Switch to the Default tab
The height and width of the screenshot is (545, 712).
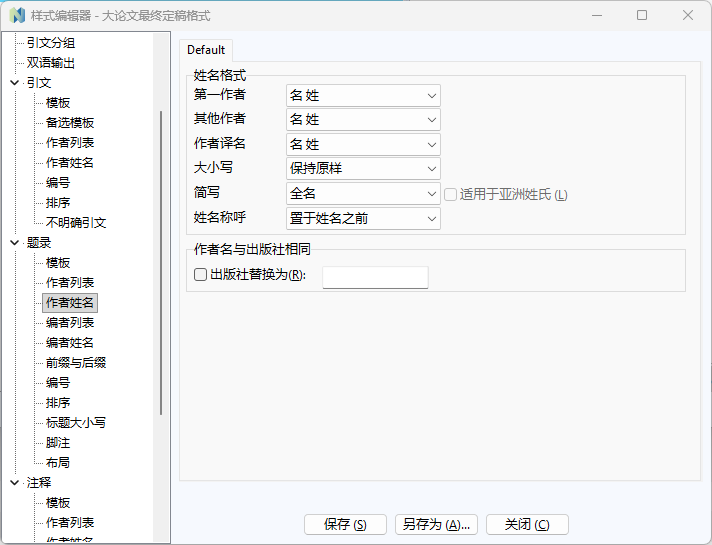[206, 50]
